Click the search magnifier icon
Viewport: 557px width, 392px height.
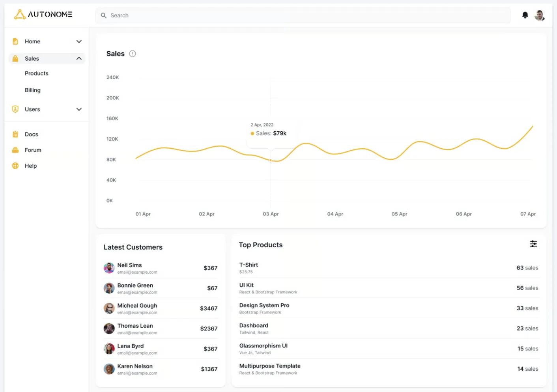(103, 15)
